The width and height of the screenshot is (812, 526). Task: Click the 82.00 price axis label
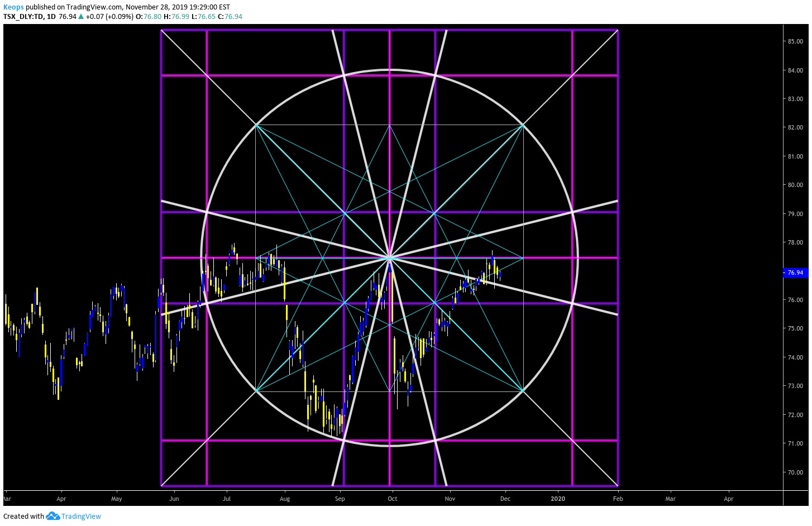[795, 127]
